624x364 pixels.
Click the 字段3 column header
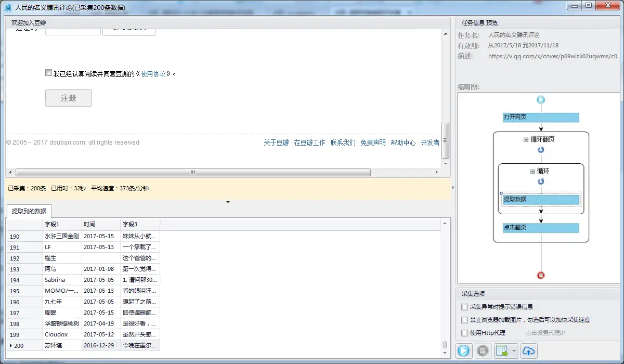[140, 224]
